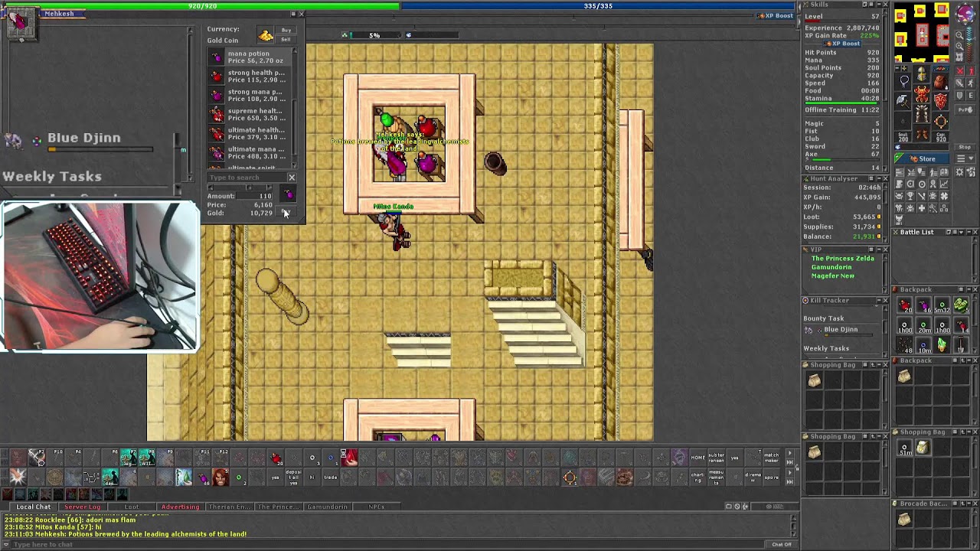Select Magefer New in VIP list
This screenshot has width=980, height=551.
(x=833, y=275)
